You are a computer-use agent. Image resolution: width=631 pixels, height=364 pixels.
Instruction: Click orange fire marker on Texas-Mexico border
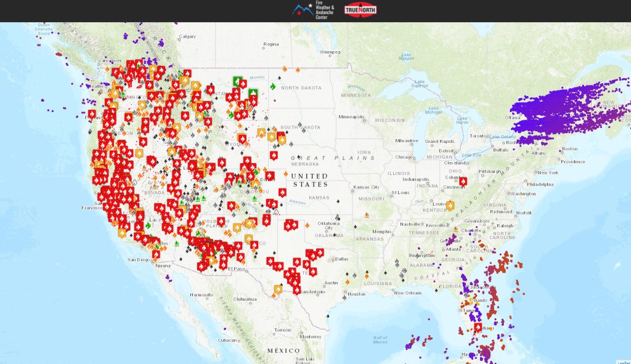[x=279, y=289]
